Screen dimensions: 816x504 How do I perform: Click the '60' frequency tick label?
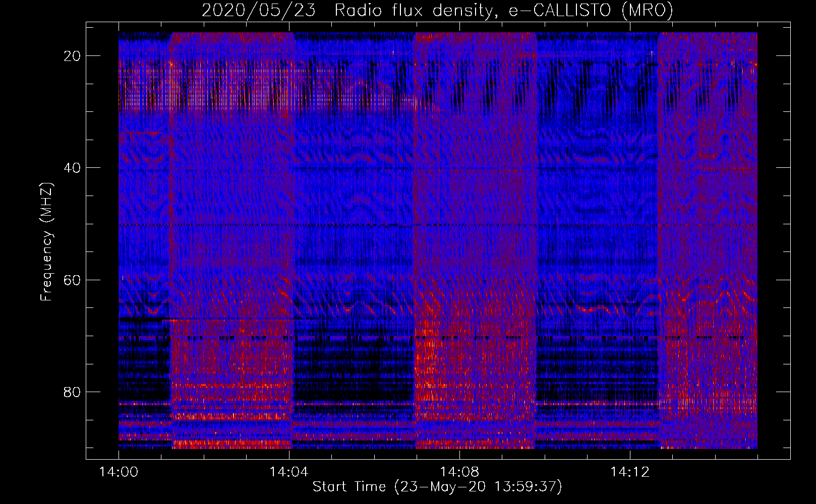click(72, 280)
